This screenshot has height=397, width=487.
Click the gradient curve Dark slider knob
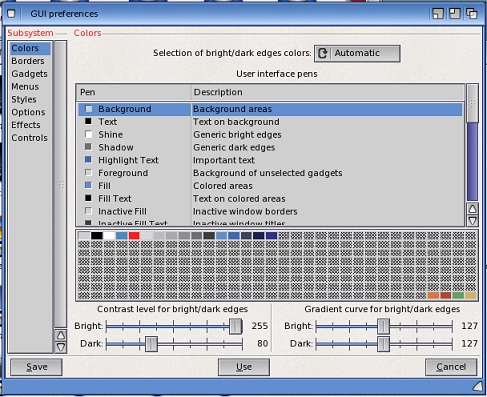point(383,344)
